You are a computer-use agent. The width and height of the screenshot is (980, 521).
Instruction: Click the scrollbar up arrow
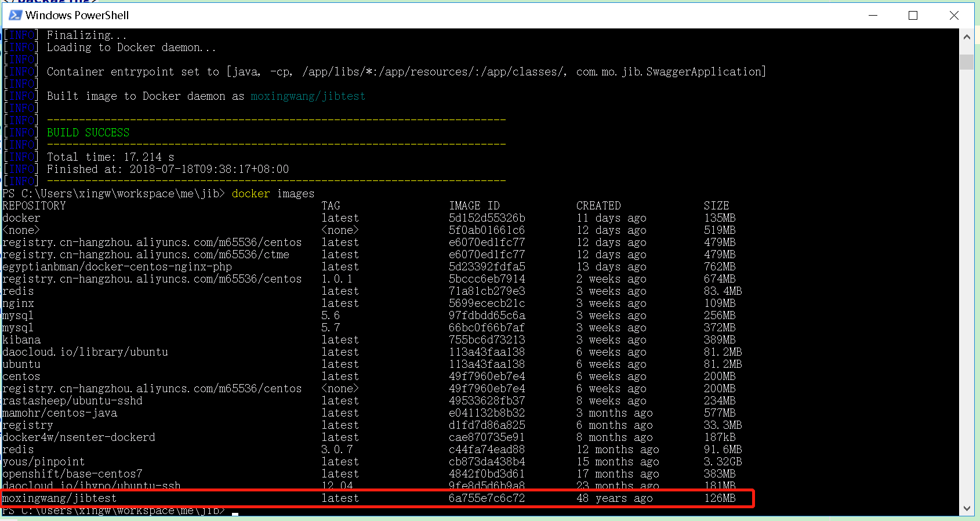[967, 37]
